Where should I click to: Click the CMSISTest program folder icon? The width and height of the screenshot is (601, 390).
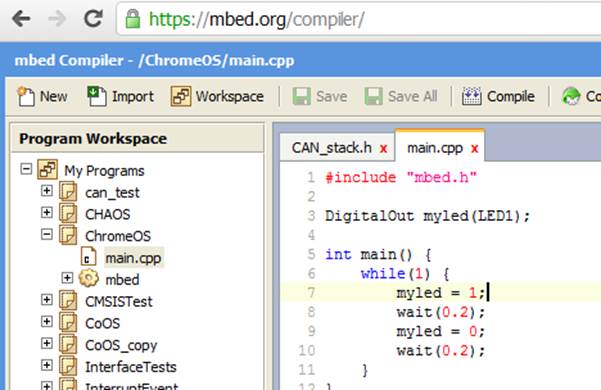[68, 300]
